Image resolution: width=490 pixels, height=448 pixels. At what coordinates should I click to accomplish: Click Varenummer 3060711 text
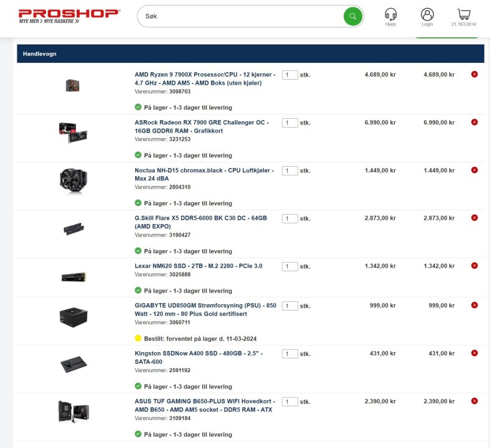[163, 322]
